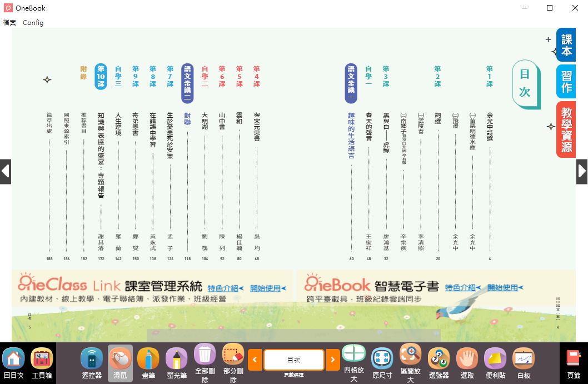Viewport: 588px width, 384px height.
Task: Open 語文常識一 section label
Action: coord(351,83)
